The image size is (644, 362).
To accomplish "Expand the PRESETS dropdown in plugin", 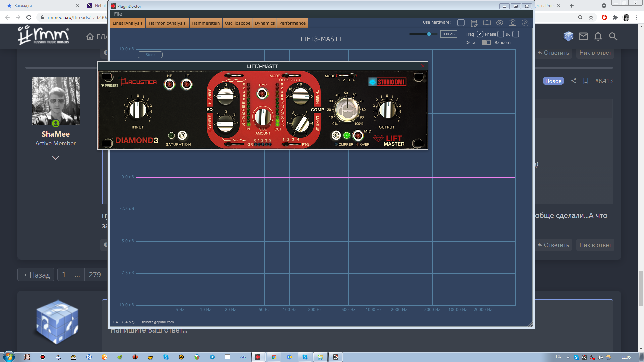I will (110, 85).
